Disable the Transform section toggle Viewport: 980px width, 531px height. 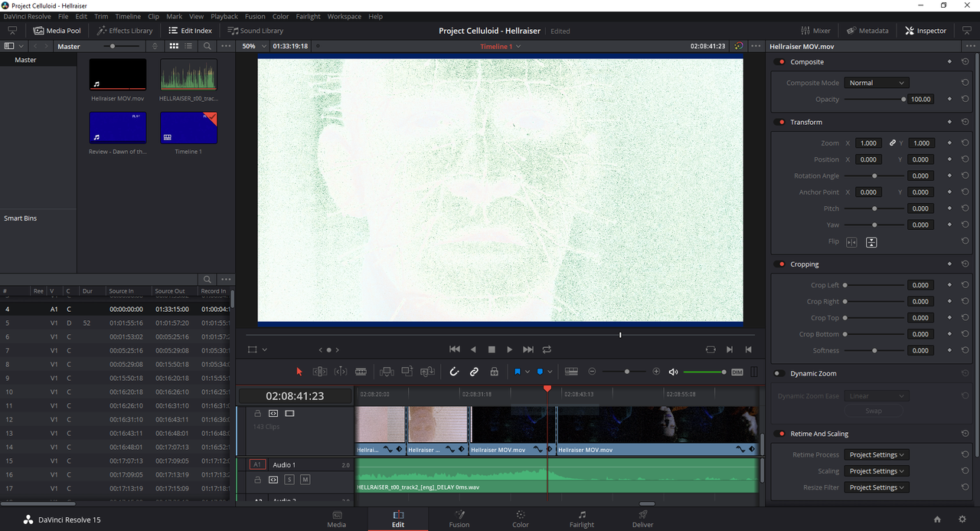pyautogui.click(x=781, y=122)
